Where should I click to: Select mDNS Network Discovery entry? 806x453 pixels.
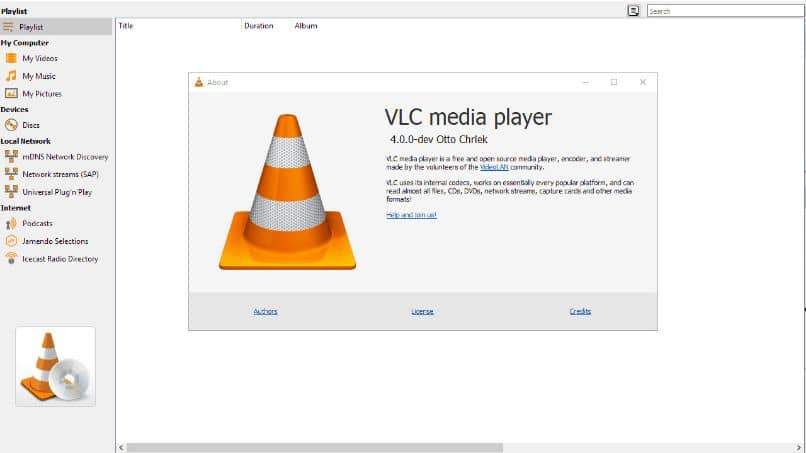click(65, 157)
